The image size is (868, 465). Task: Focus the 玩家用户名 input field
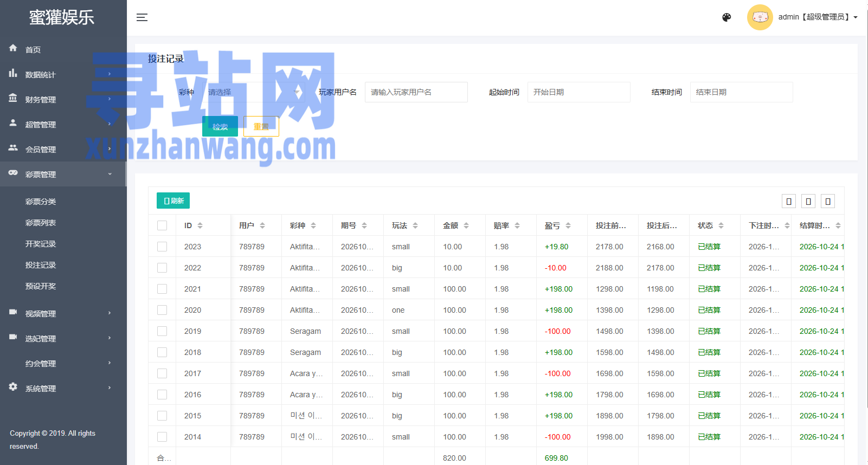416,92
